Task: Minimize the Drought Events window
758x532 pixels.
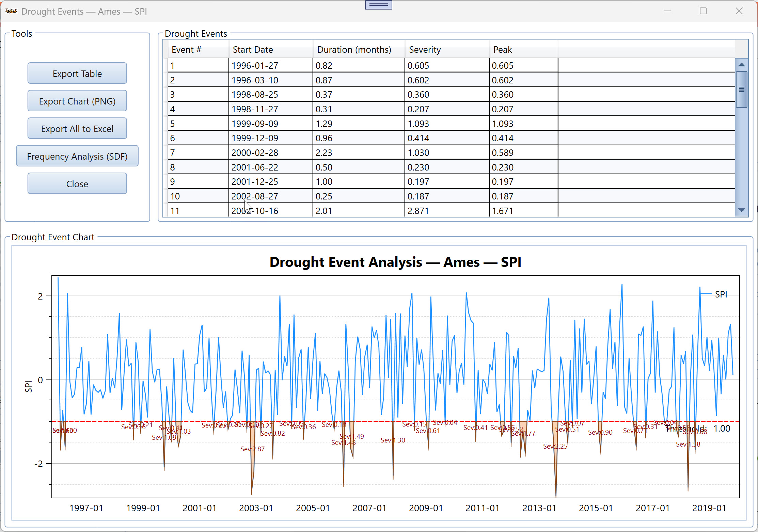Action: pos(667,11)
